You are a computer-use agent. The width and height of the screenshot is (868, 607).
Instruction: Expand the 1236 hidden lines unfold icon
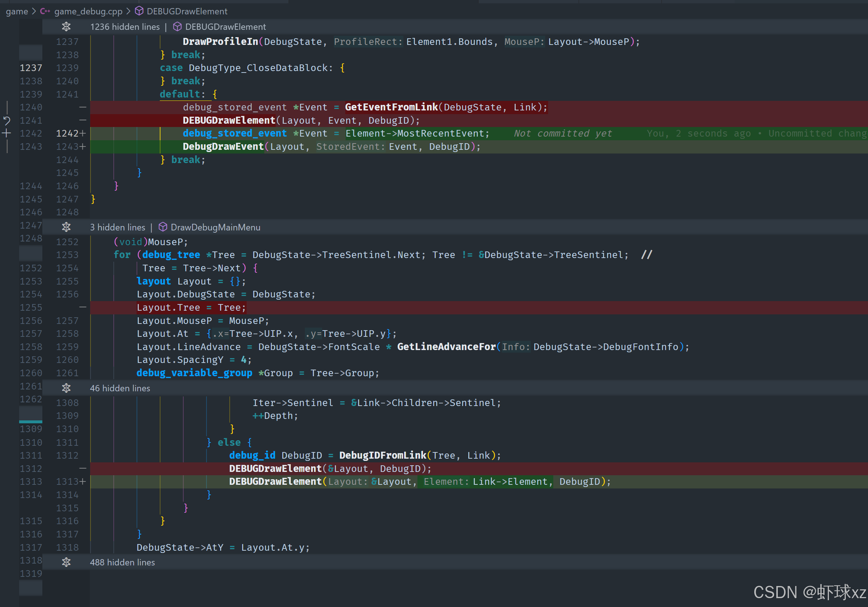click(66, 27)
